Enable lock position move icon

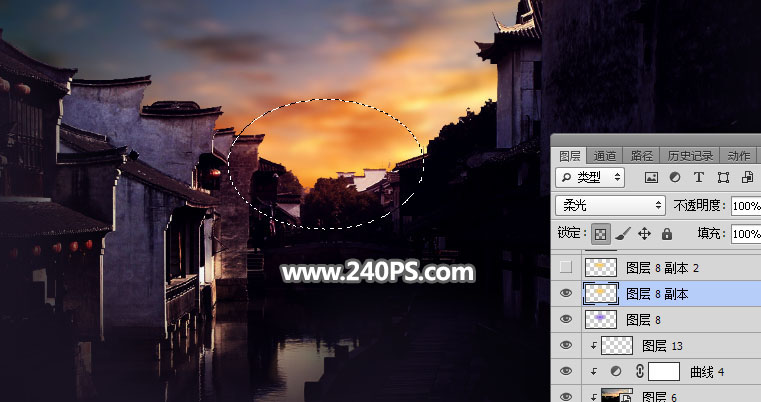(x=645, y=234)
